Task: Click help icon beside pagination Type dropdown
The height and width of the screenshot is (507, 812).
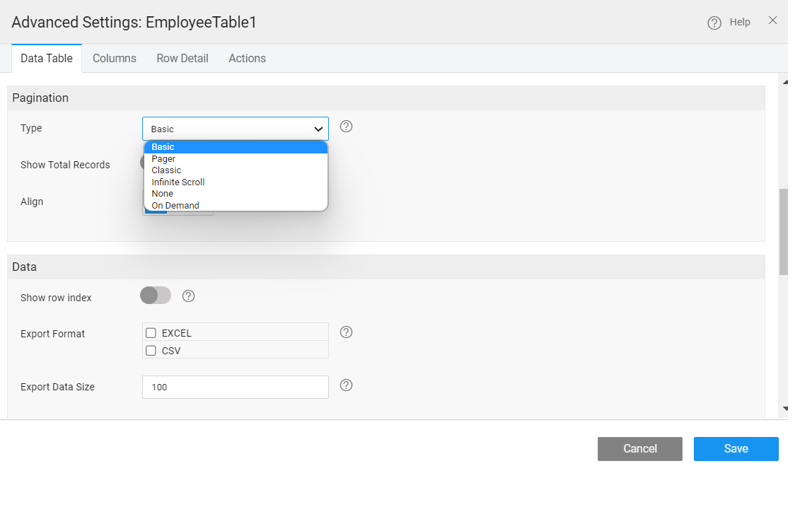Action: point(346,127)
